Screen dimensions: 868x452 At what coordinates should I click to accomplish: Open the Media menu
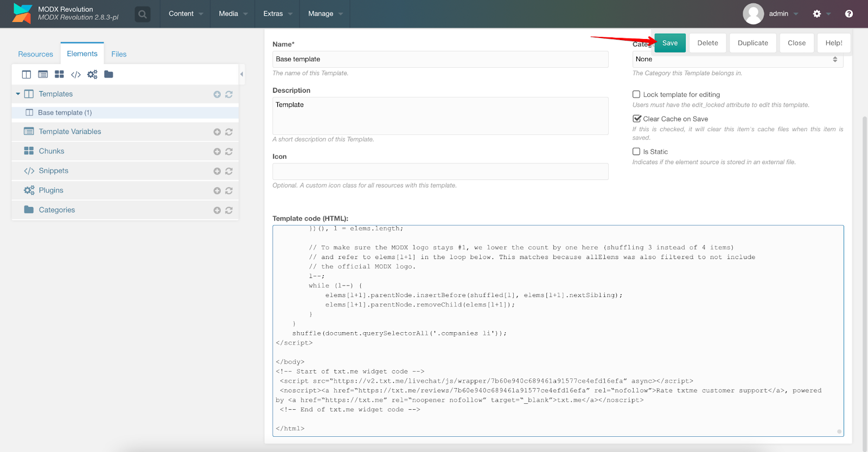click(233, 14)
